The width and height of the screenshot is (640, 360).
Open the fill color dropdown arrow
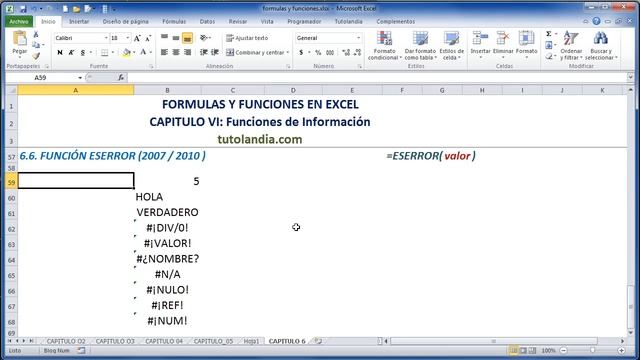click(134, 52)
